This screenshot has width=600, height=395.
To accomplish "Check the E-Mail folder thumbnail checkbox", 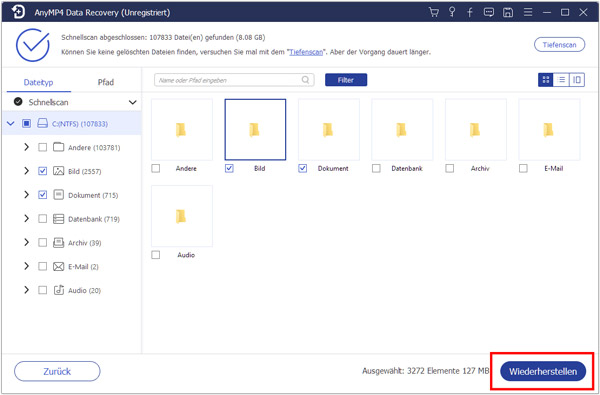I will [x=523, y=168].
